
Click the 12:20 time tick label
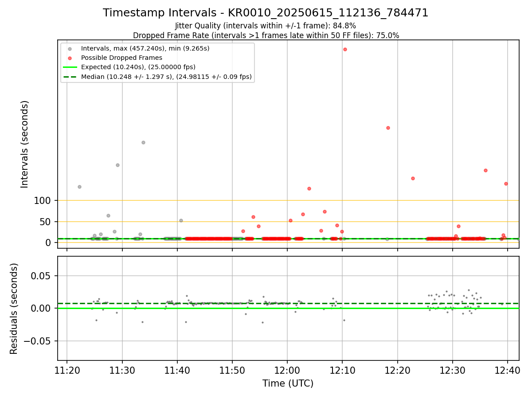point(398,370)
